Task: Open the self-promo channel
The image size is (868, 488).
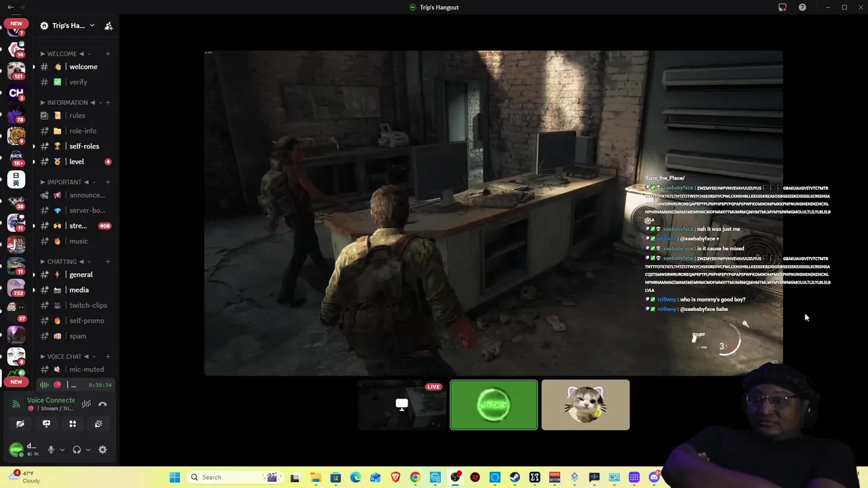Action: click(x=76, y=321)
